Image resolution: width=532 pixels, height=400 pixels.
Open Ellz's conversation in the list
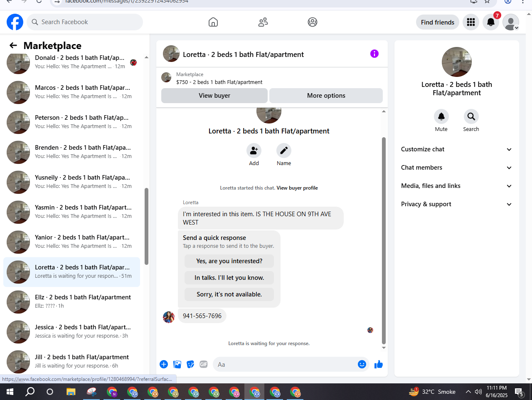(x=71, y=302)
